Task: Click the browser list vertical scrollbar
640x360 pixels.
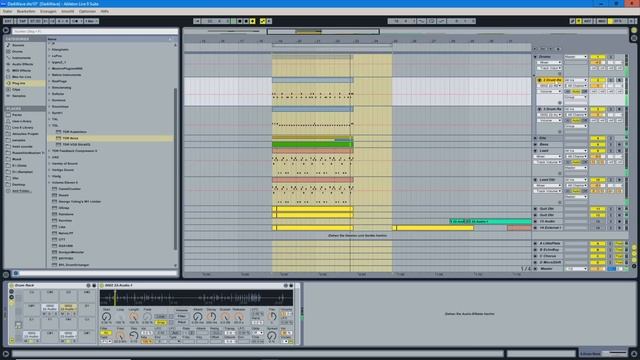Action: coord(176,169)
